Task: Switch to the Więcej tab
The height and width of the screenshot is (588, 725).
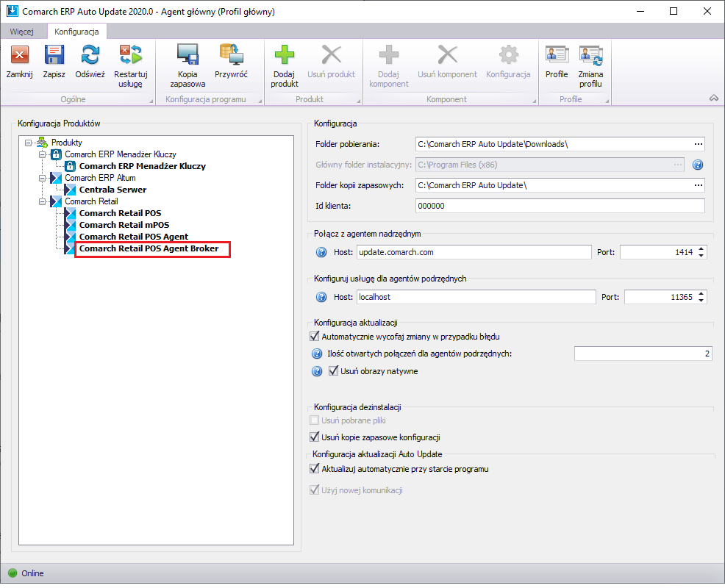Action: coord(22,32)
